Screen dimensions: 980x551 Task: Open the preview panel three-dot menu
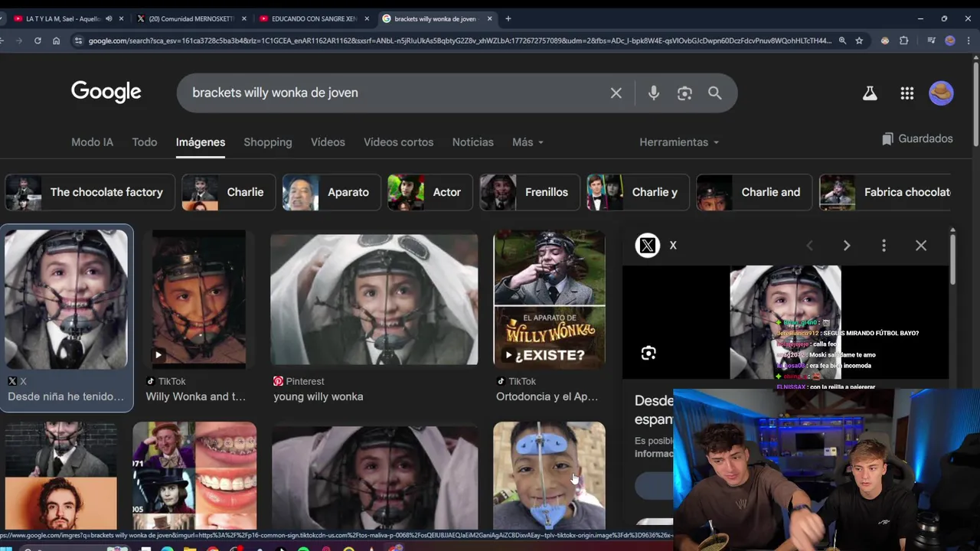click(x=884, y=246)
